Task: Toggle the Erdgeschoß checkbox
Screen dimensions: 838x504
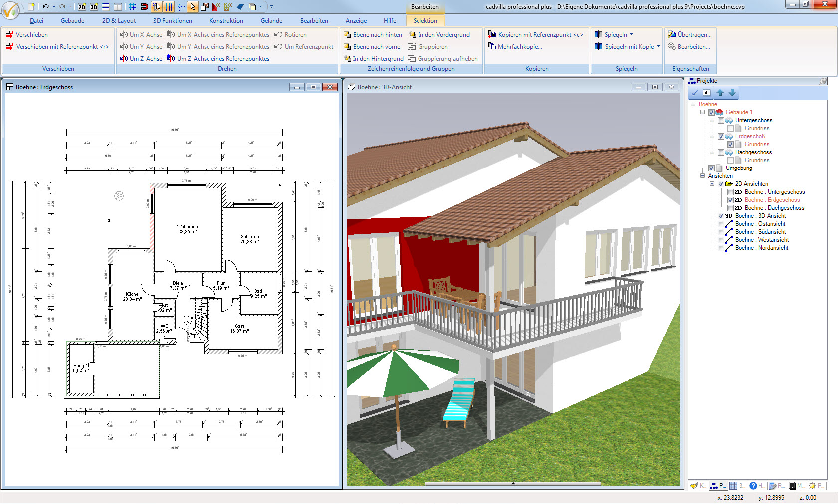Action: [721, 136]
